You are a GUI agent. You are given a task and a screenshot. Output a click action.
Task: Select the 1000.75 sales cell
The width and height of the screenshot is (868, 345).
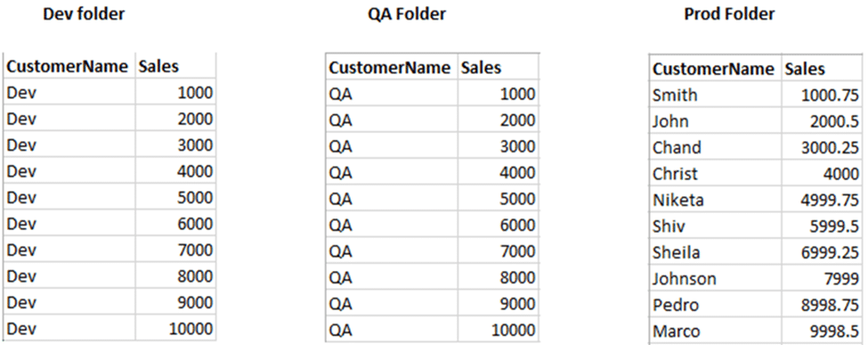pos(821,94)
